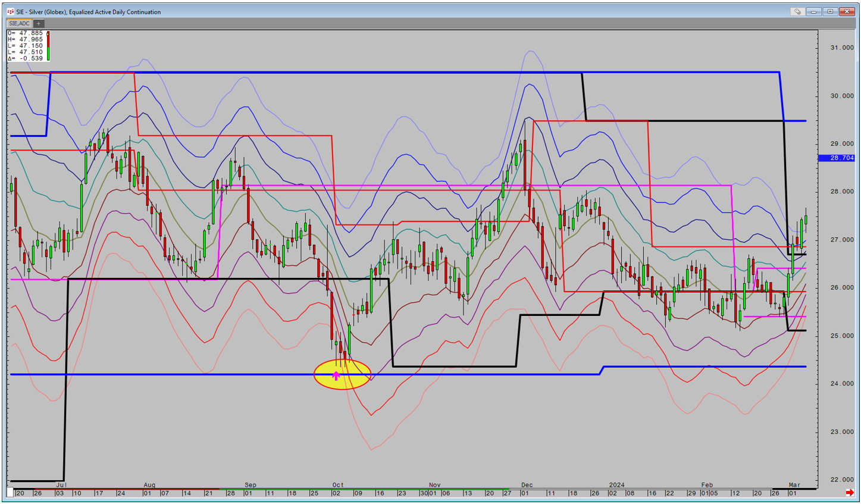The image size is (861, 504).
Task: Click the red-green price range bar indicator
Action: [x=48, y=46]
